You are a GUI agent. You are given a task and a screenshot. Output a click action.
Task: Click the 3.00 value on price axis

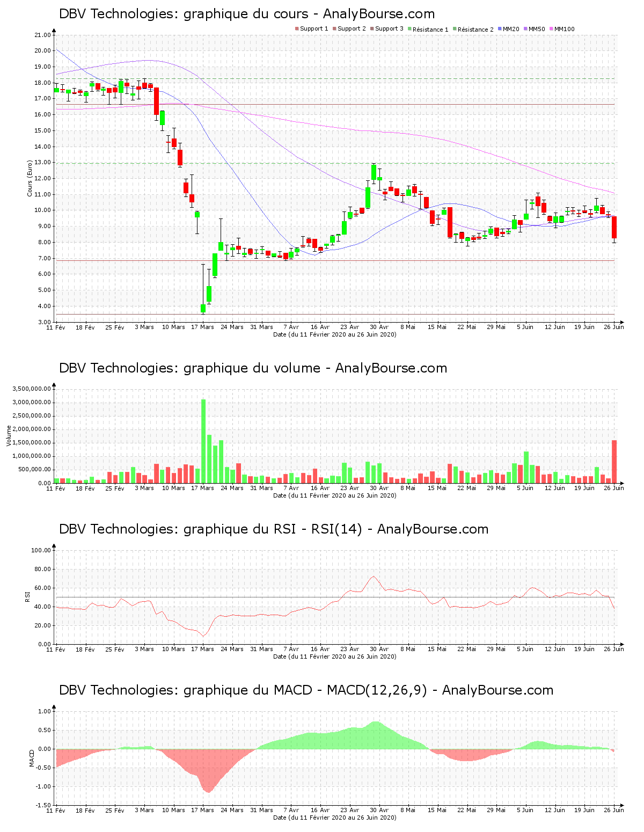pos(44,322)
